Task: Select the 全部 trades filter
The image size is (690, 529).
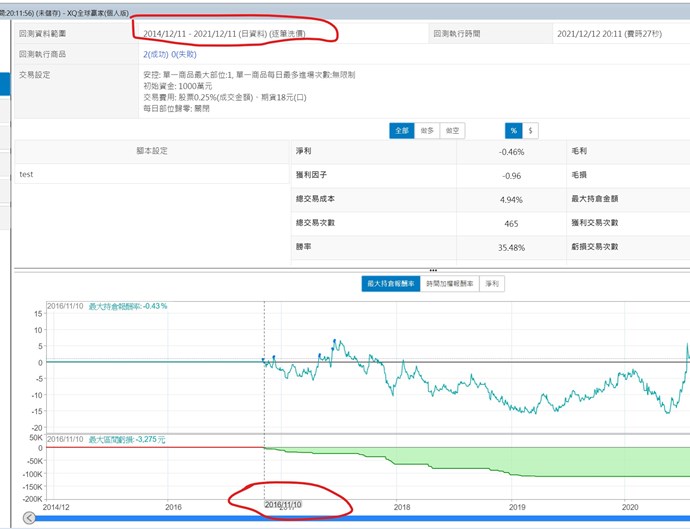Action: point(401,130)
